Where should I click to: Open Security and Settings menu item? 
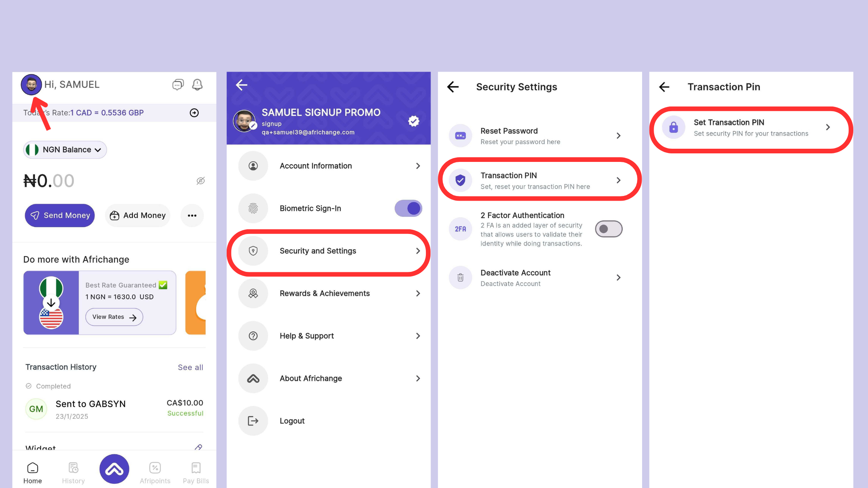coord(329,251)
